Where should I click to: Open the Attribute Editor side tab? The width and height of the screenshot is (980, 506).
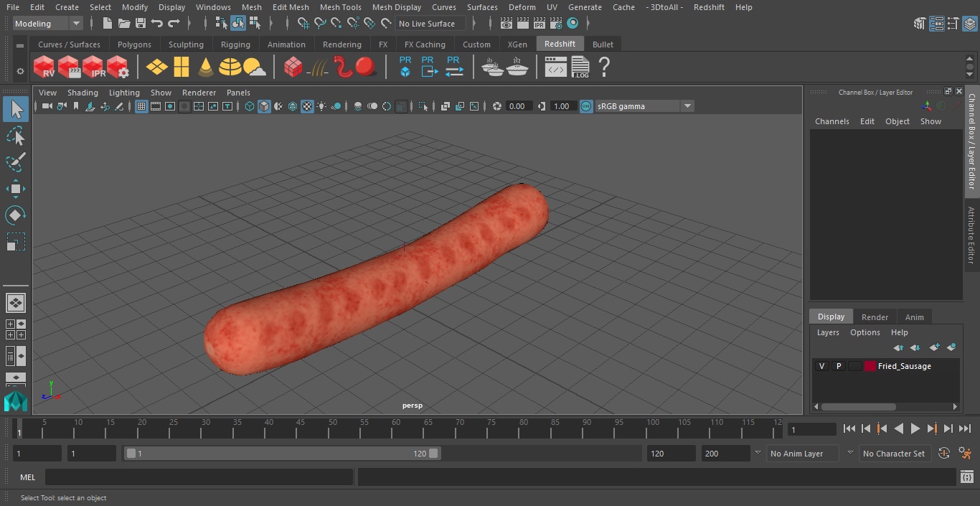(971, 235)
